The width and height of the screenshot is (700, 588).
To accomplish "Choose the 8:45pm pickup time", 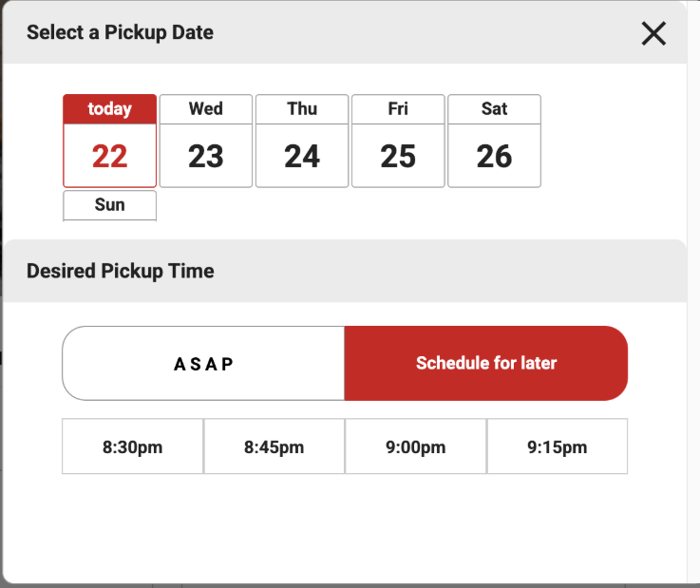I will (x=274, y=446).
